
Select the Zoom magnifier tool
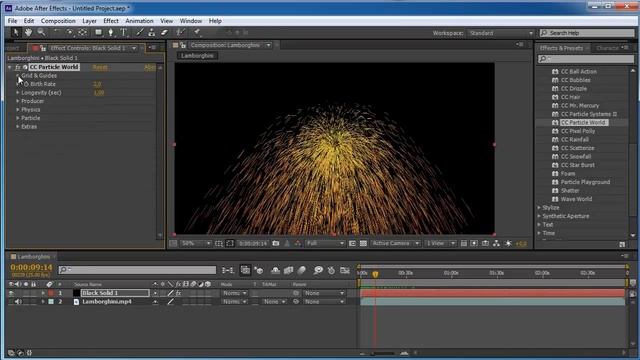41,32
